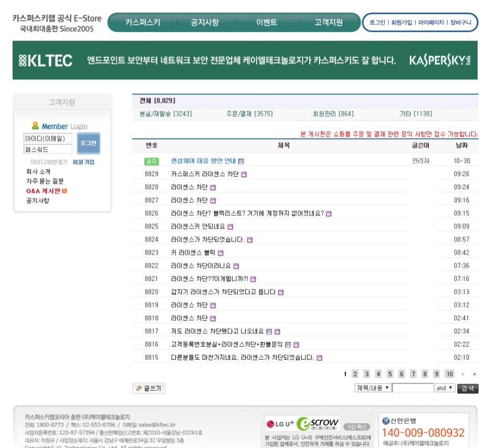This screenshot has height=448, width=497.
Task: Click lock icon on post 8817
Action: [277, 331]
